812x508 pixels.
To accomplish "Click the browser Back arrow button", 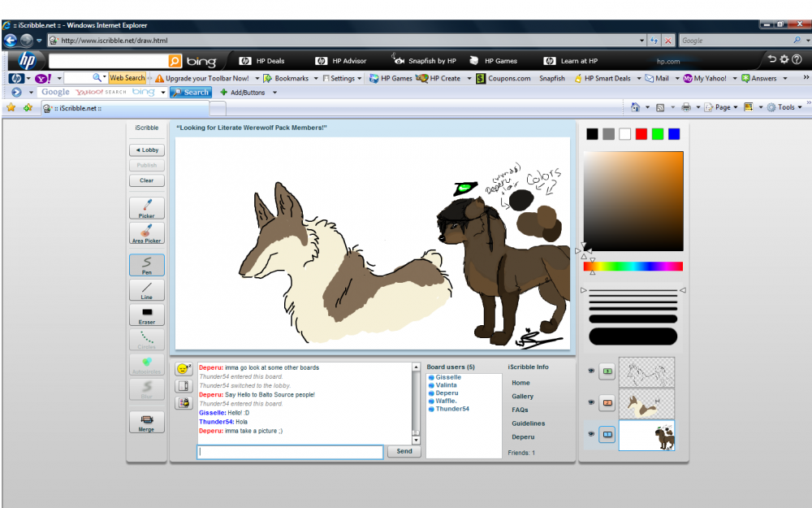I will pyautogui.click(x=11, y=40).
